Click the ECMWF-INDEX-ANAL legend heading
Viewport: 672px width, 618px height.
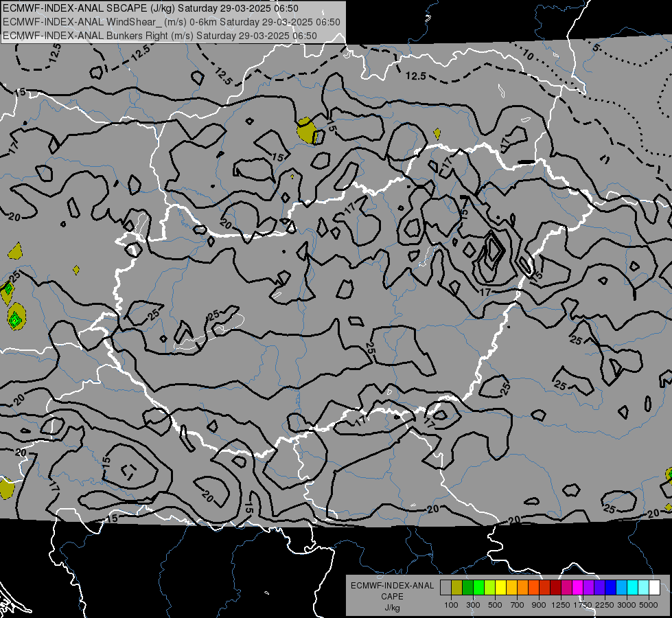click(393, 586)
